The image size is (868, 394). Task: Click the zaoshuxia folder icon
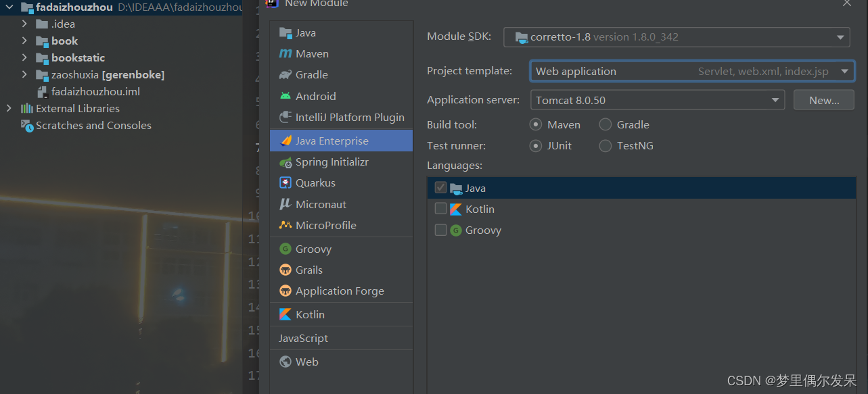tap(43, 74)
